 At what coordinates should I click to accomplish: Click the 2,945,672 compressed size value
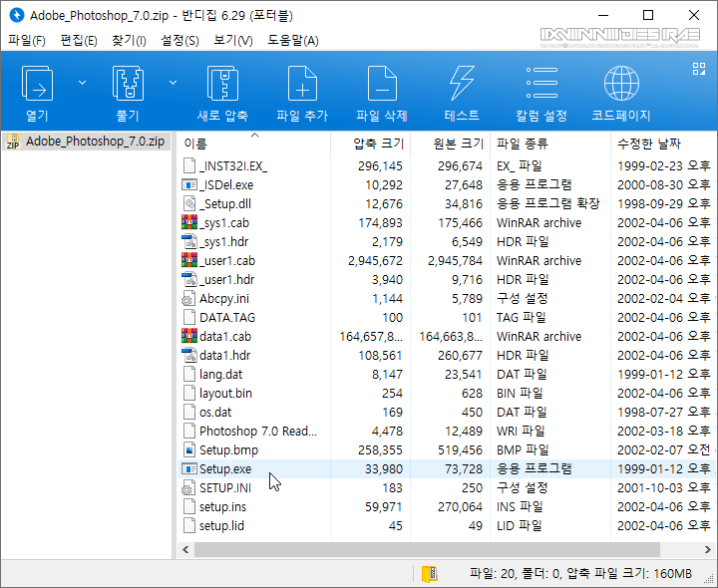point(375,261)
